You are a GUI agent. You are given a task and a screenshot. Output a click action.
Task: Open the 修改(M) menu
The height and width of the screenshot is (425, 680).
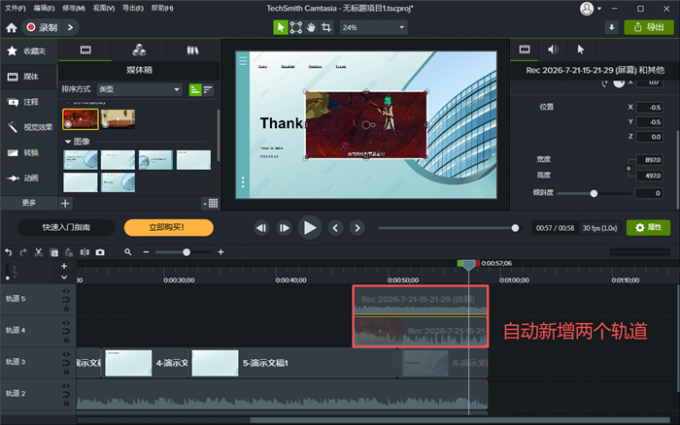click(73, 8)
